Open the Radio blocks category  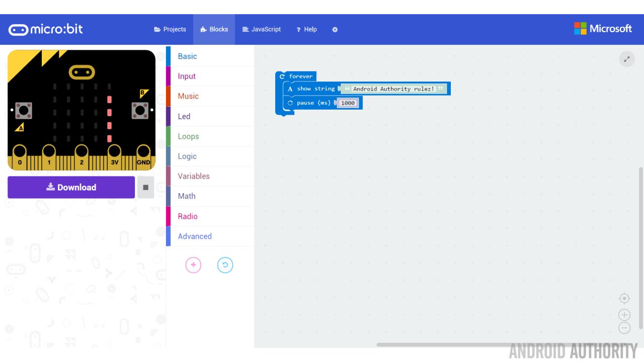coord(210,216)
